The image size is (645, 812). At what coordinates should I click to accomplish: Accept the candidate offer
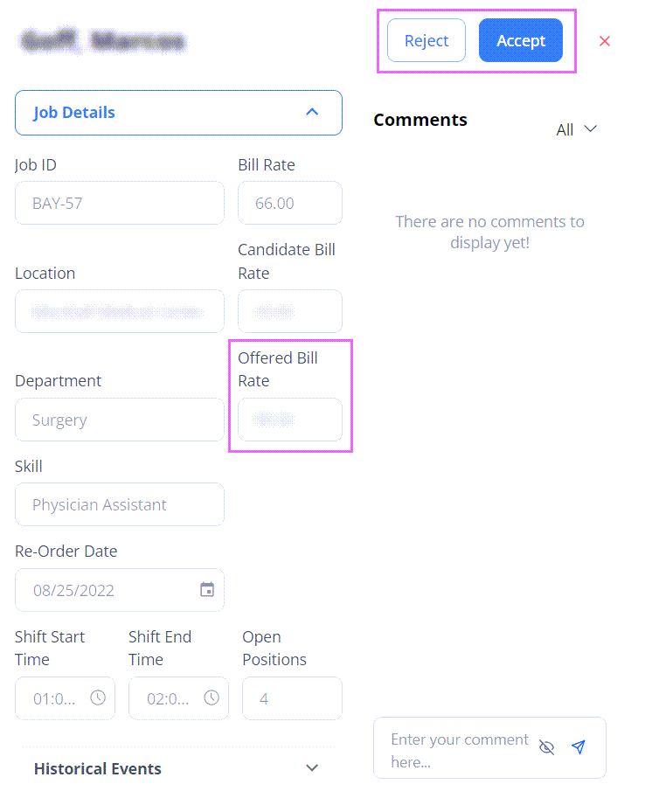pyautogui.click(x=520, y=40)
